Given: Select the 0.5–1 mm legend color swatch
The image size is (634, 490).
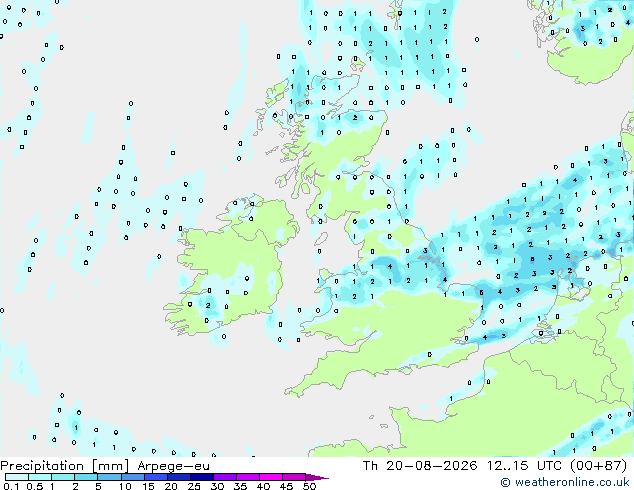Looking at the screenshot, I should click(40, 477).
